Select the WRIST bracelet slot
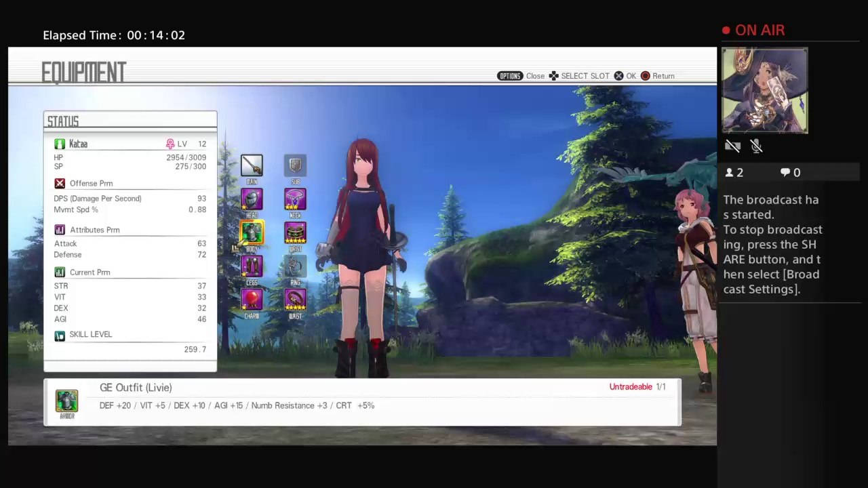Viewport: 868px width, 488px height. click(x=295, y=232)
